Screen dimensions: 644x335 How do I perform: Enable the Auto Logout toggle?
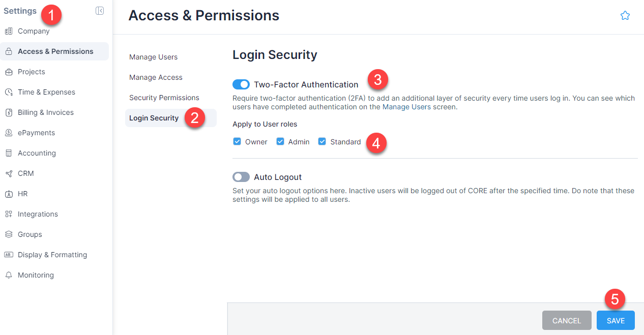[241, 177]
